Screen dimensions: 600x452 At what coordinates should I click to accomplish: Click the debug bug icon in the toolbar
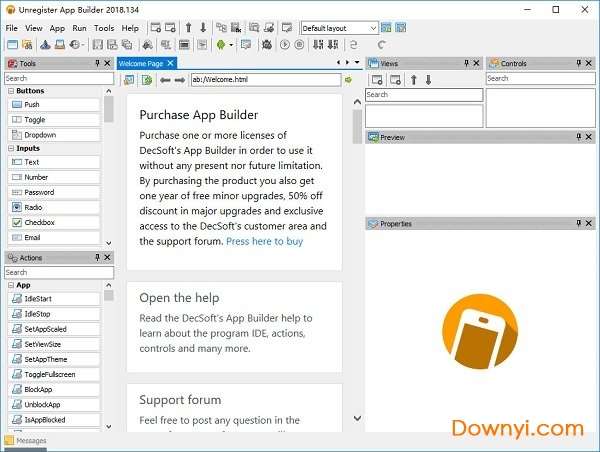pos(268,45)
